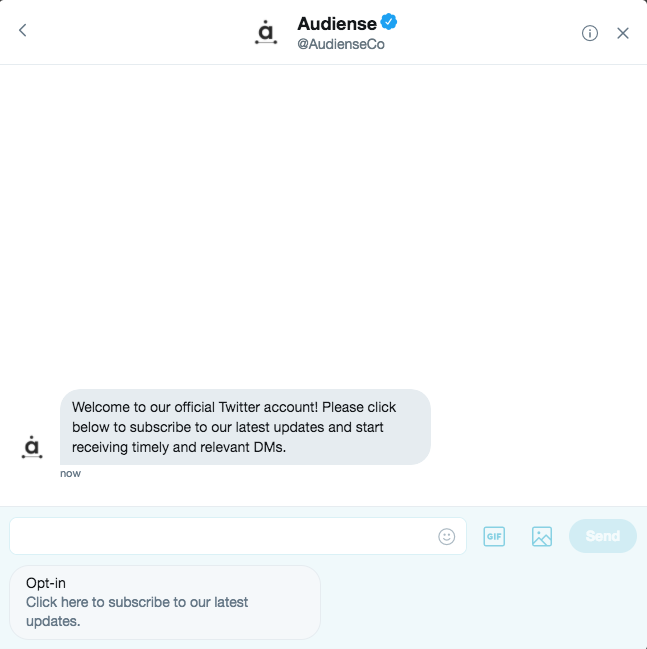Click the Opt-in title label

click(x=46, y=583)
